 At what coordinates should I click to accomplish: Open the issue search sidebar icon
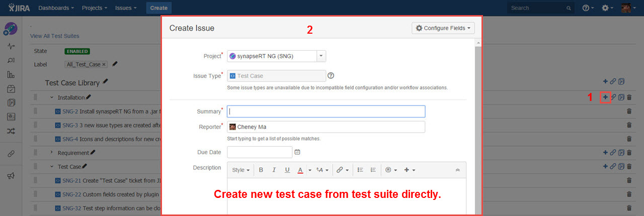coord(11,60)
